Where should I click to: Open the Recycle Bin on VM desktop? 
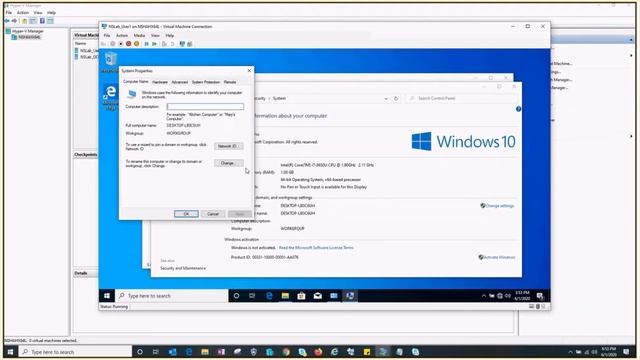tap(110, 61)
